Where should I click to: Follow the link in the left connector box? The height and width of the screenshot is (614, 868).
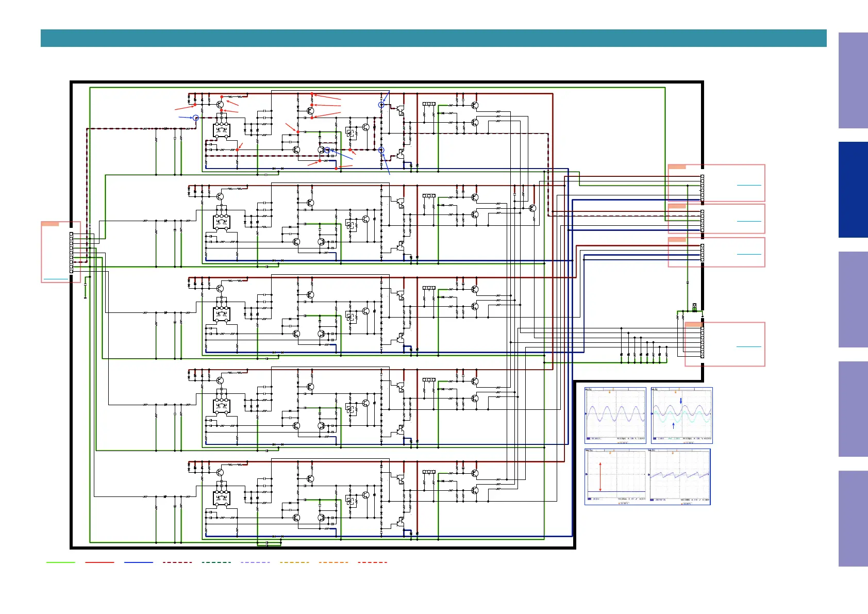[56, 279]
